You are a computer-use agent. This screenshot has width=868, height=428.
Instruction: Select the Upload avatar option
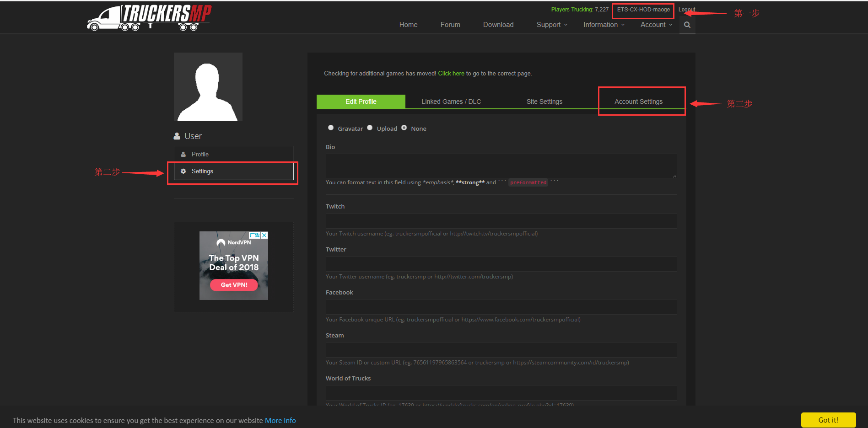click(370, 128)
